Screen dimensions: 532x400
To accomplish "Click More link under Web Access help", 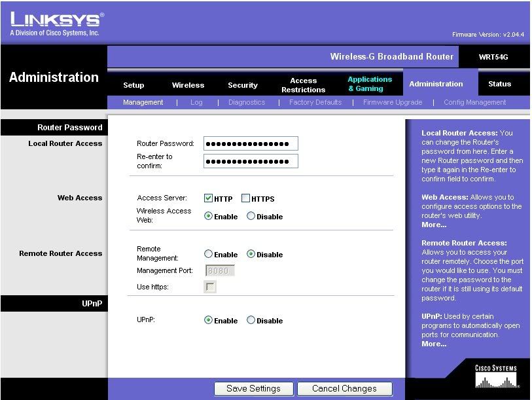I will click(434, 225).
